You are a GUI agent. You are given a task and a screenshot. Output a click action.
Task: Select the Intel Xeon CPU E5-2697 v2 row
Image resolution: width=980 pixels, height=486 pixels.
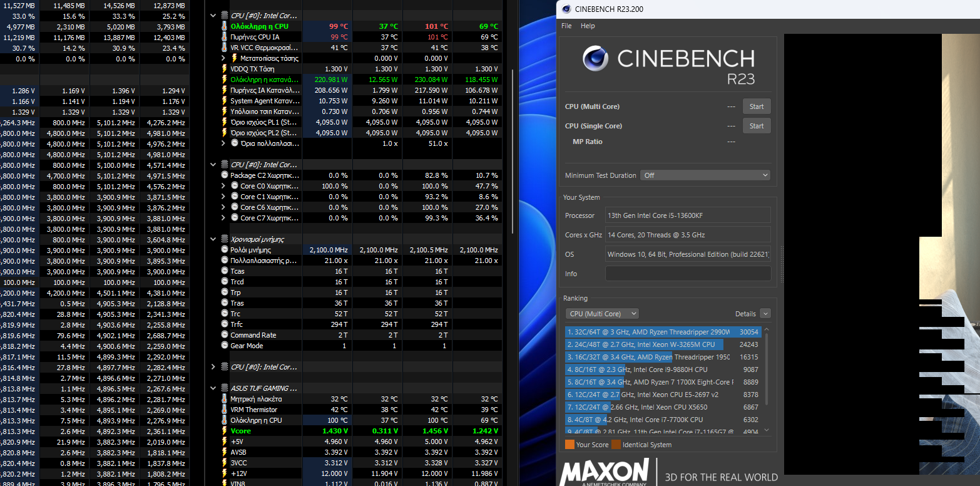pos(663,395)
